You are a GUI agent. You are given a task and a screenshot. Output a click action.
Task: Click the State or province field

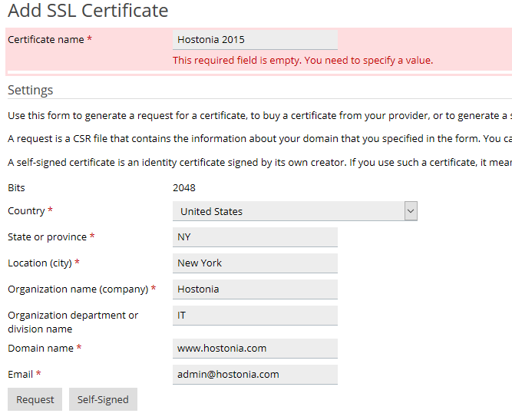[x=255, y=237]
